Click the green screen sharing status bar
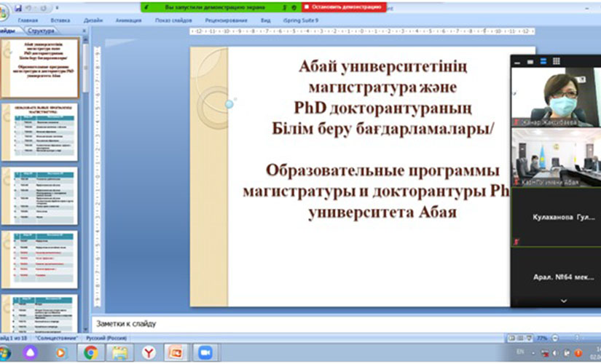Image resolution: width=601 pixels, height=364 pixels. pyautogui.click(x=221, y=7)
